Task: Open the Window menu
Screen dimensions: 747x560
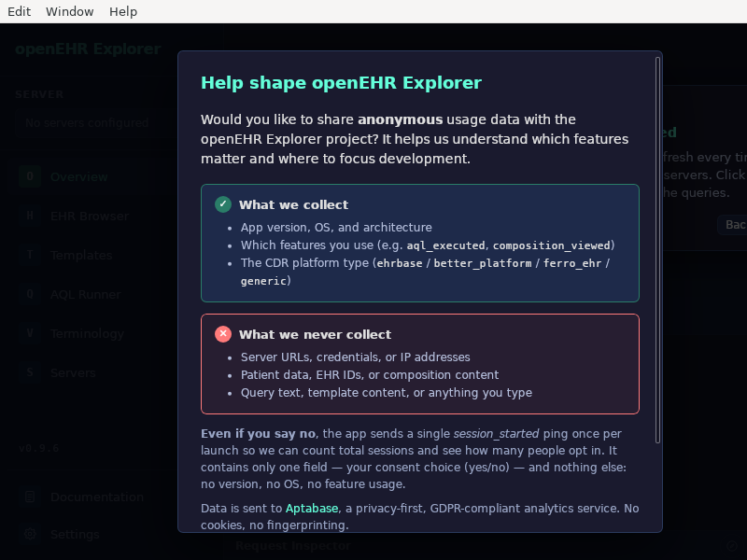Action: click(x=69, y=11)
